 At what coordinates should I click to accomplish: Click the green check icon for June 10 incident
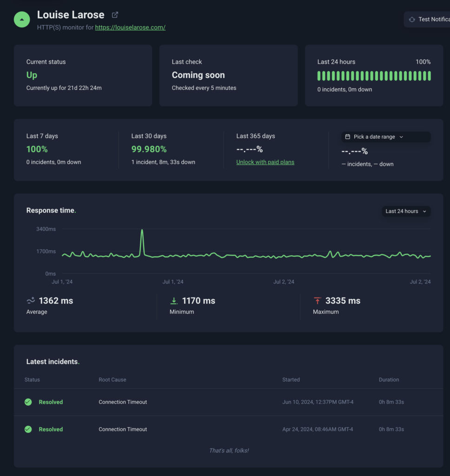click(x=28, y=402)
